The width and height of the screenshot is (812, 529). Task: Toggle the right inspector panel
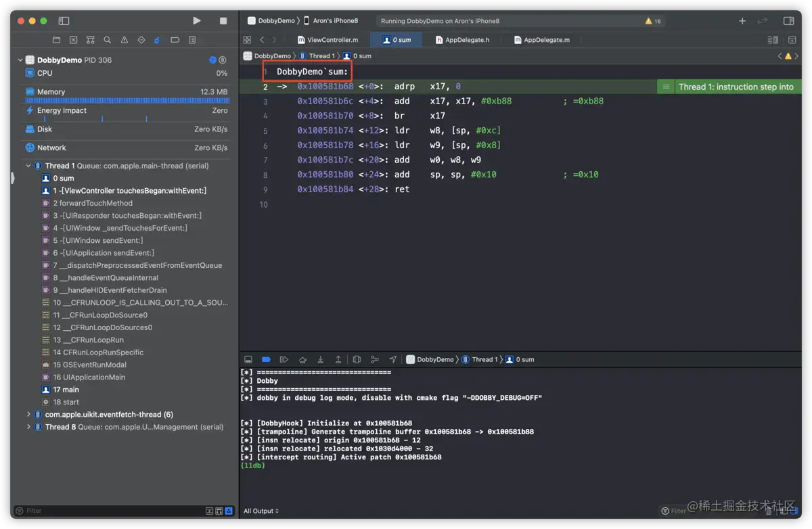click(x=788, y=21)
